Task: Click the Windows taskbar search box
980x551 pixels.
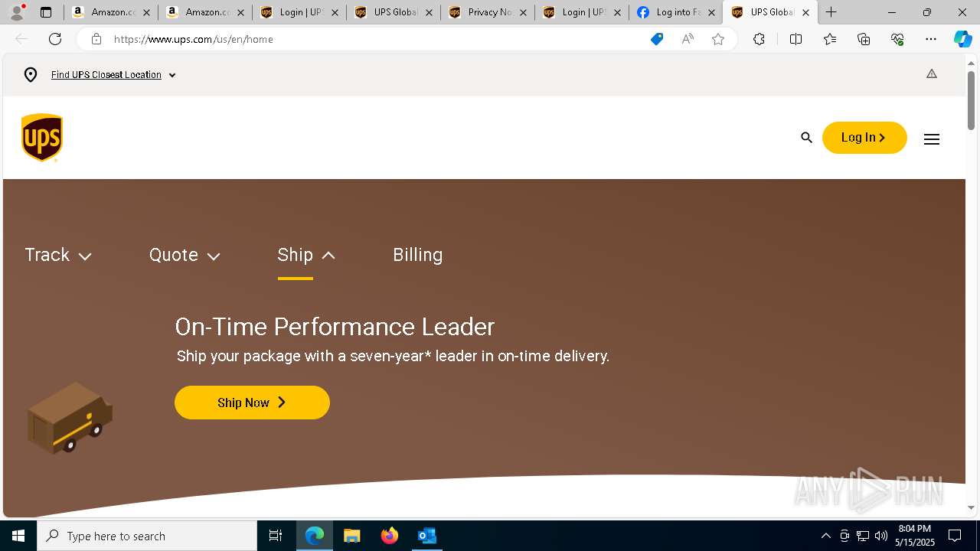Action: [147, 536]
